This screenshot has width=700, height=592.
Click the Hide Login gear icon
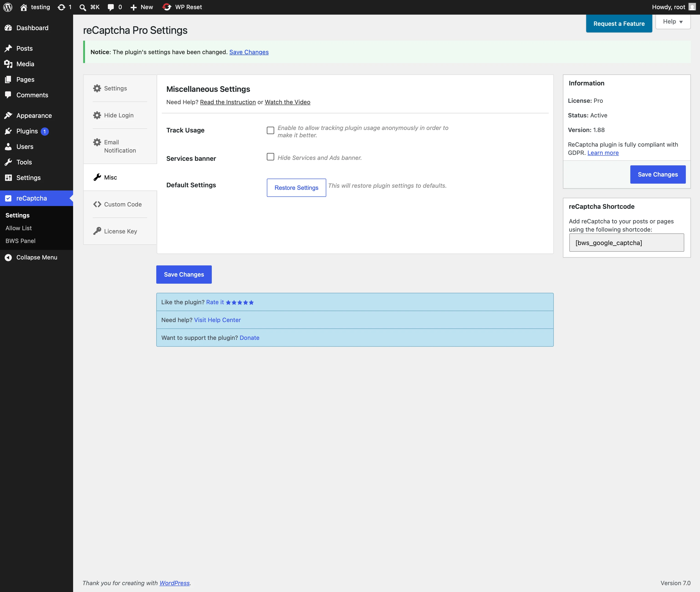pyautogui.click(x=97, y=115)
